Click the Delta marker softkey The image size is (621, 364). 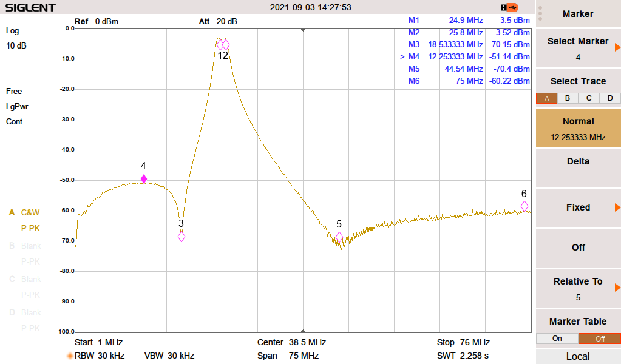579,168
